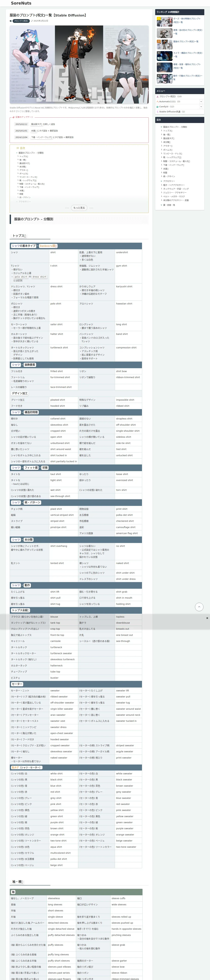Collapse the 翼・尻尾・角 sidebar section
210x980 pixels.
[161, 205]
